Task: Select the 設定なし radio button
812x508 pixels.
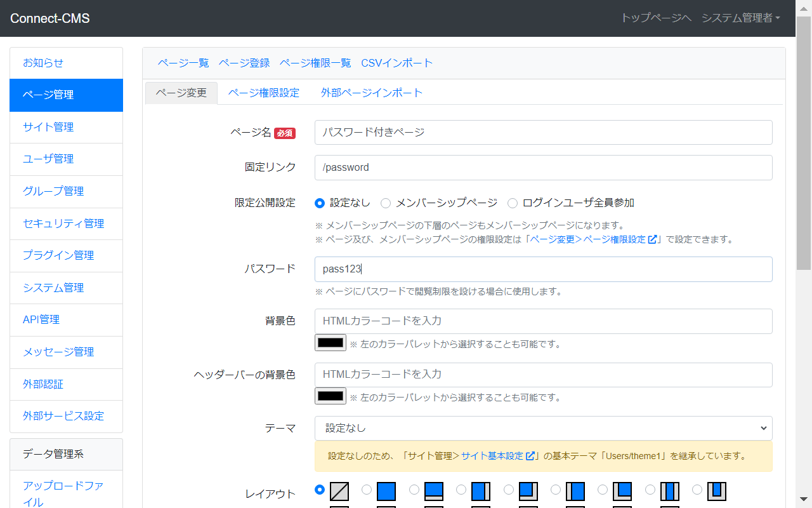Action: coord(320,203)
